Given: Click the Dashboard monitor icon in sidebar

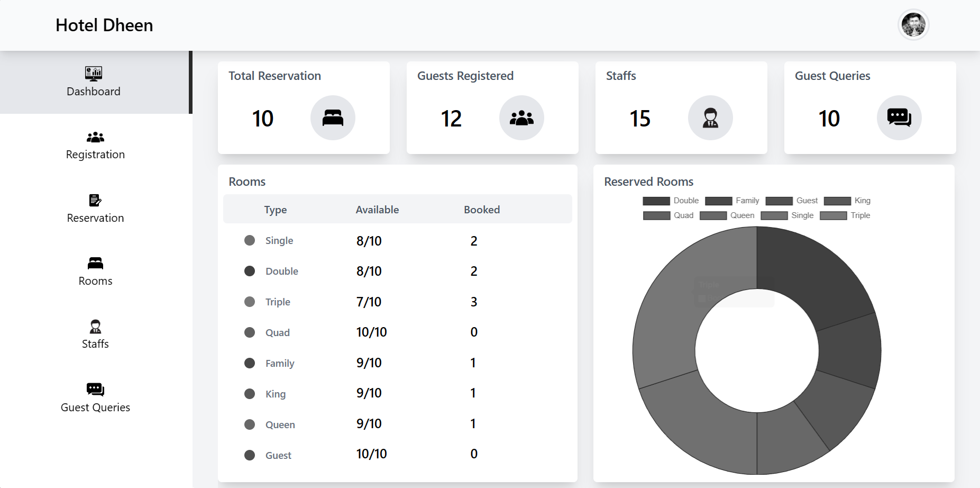Looking at the screenshot, I should click(x=94, y=73).
